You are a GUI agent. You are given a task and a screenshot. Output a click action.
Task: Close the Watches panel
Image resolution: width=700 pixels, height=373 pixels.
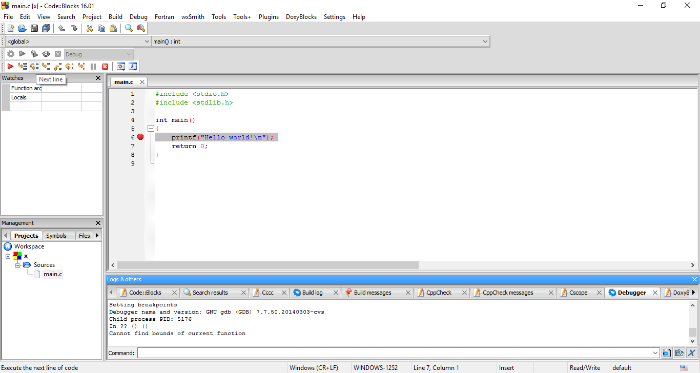(x=98, y=78)
